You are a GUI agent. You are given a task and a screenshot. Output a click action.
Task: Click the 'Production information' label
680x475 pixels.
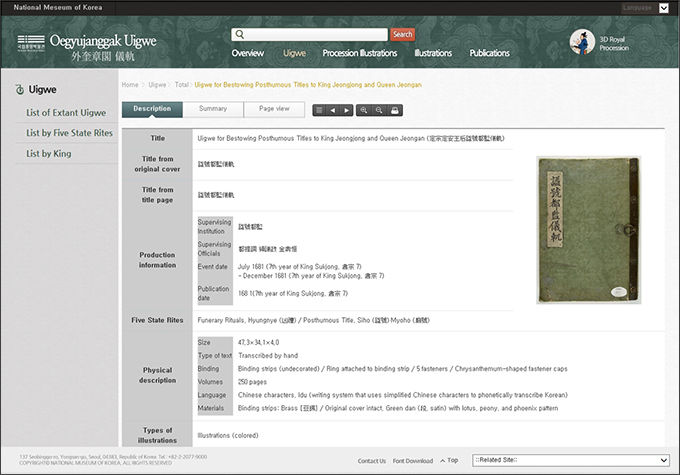(x=157, y=260)
